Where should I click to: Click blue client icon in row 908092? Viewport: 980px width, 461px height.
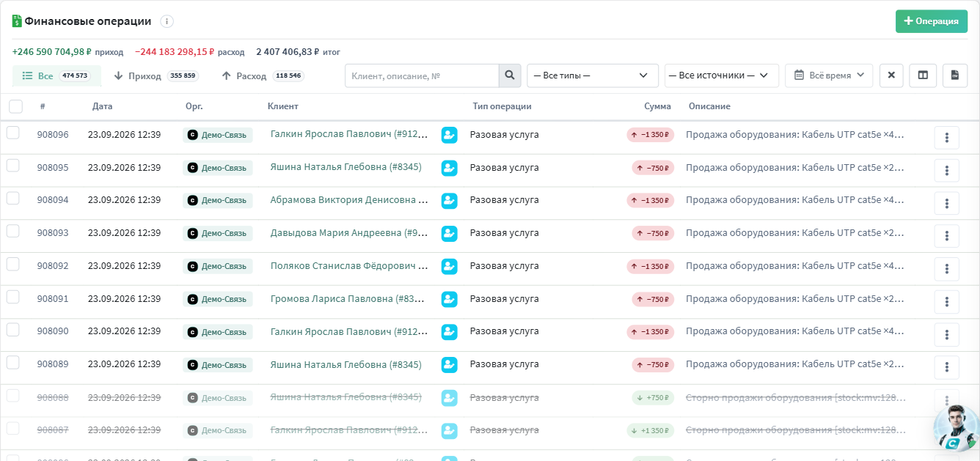click(x=449, y=266)
